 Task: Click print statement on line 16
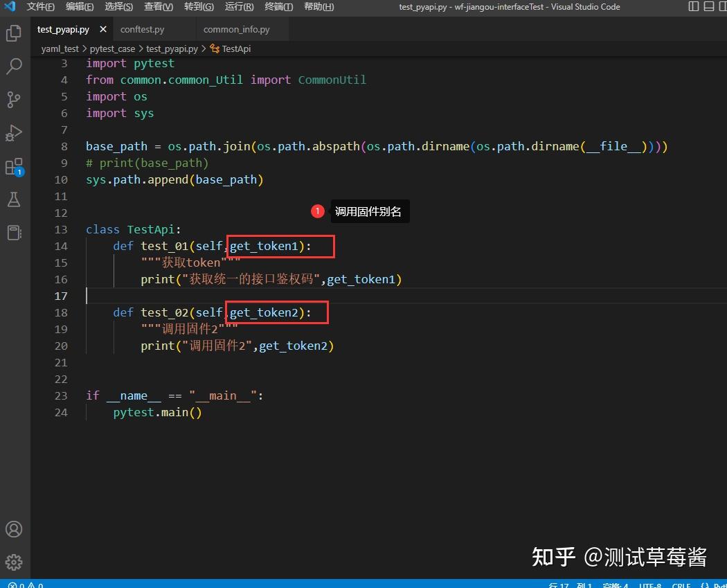271,279
